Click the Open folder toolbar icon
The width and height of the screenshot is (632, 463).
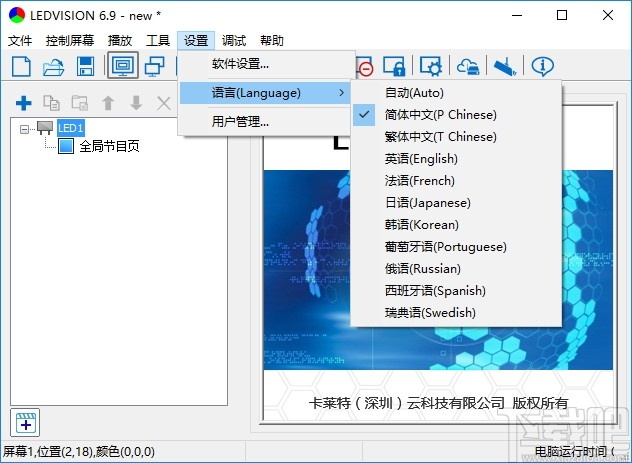(x=53, y=66)
